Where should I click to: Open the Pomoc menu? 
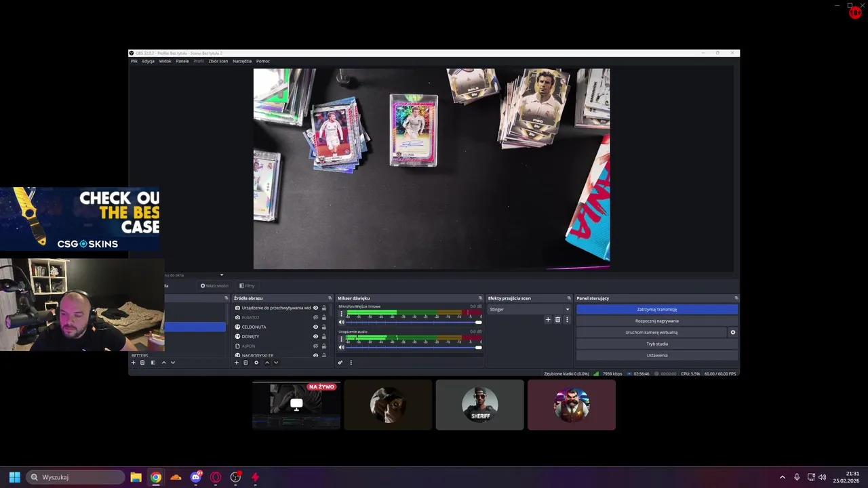263,61
